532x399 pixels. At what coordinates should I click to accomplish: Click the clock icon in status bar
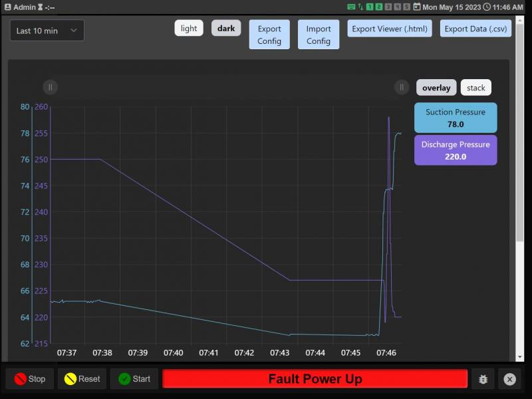coord(487,7)
